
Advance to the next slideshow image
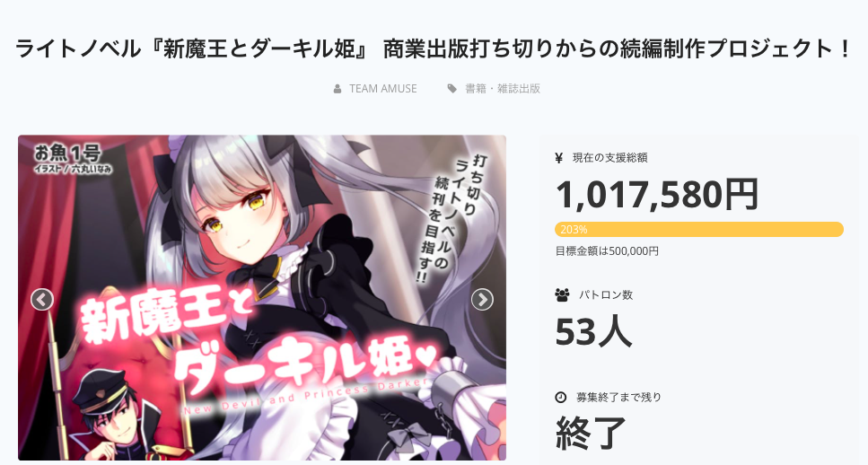tap(482, 300)
